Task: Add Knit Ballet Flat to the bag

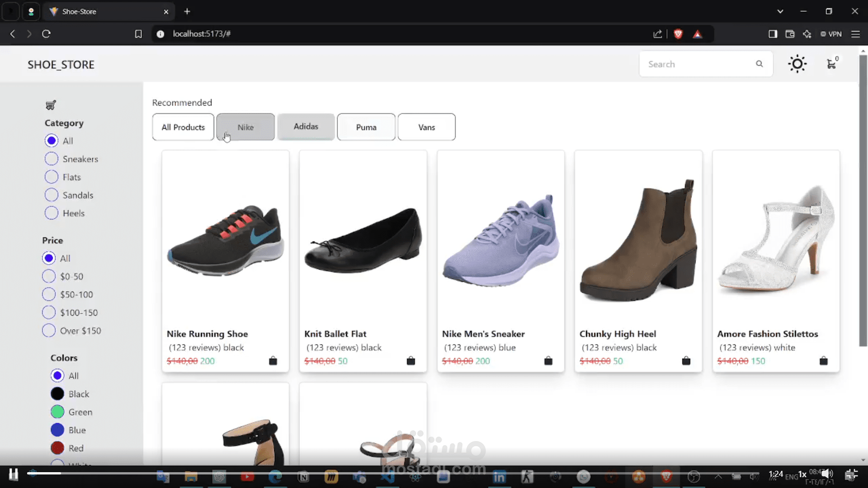Action: (410, 361)
